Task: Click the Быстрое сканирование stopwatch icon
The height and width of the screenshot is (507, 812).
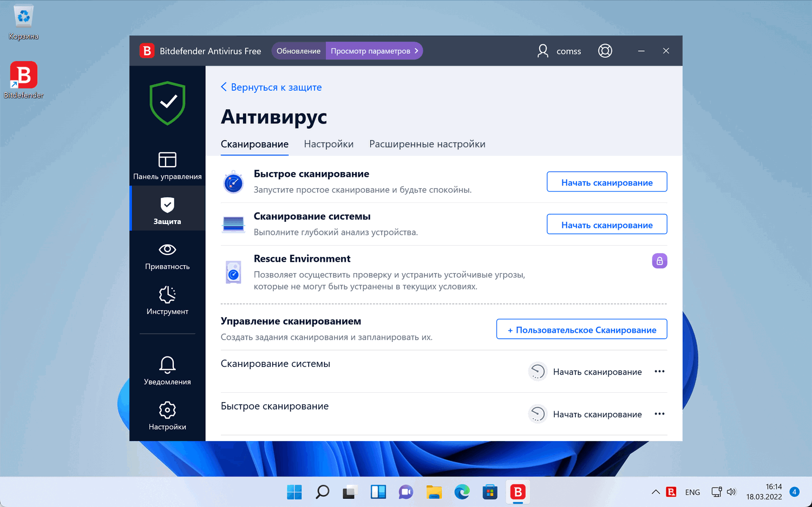Action: click(x=233, y=182)
